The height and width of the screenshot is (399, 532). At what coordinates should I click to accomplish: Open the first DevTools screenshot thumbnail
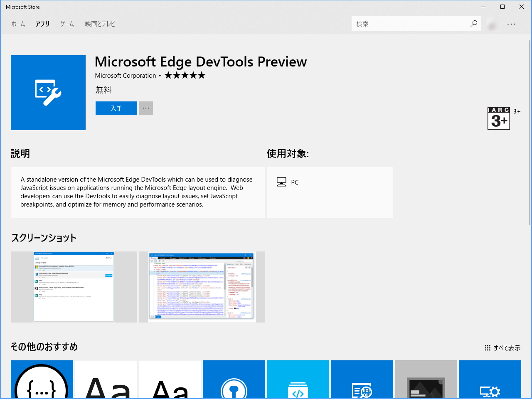[x=74, y=287]
